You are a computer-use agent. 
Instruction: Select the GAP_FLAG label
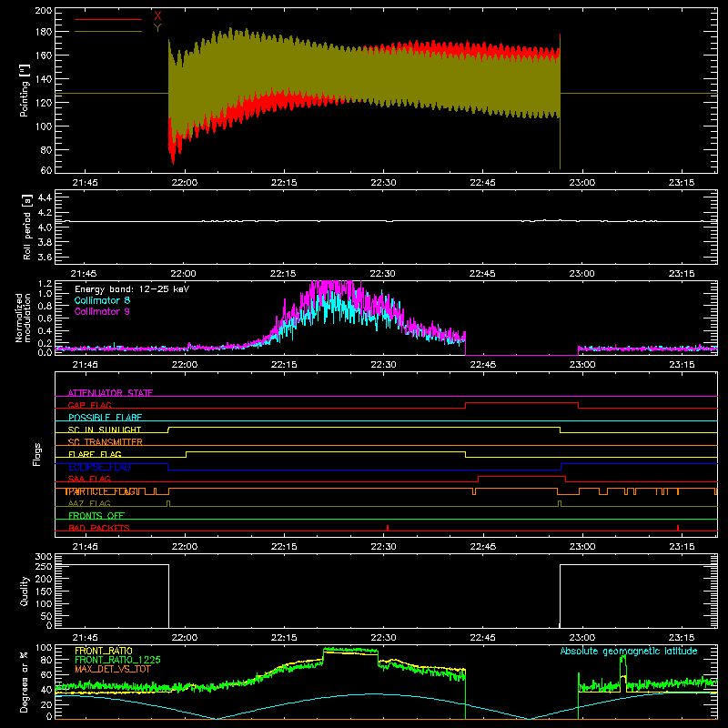[x=89, y=405]
